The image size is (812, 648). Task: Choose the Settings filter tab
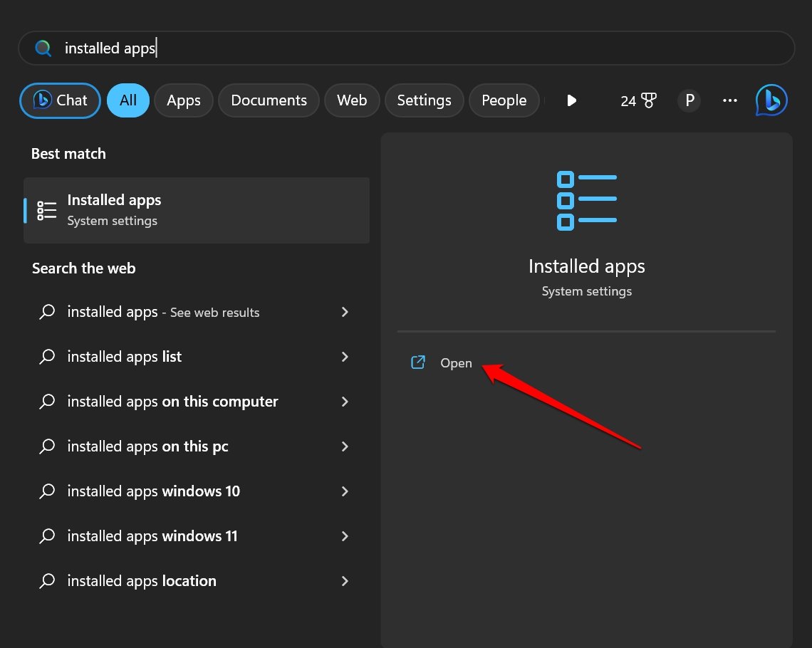click(424, 100)
